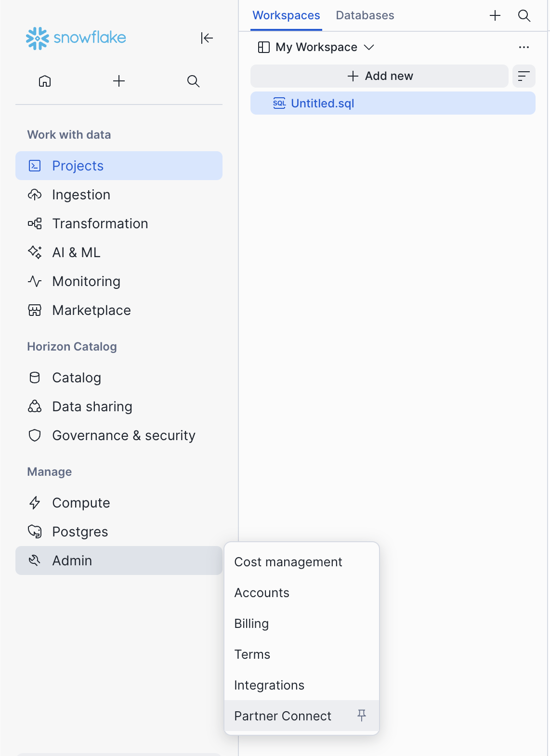Image resolution: width=550 pixels, height=756 pixels.
Task: Open AI & ML in the sidebar
Action: coord(119,252)
